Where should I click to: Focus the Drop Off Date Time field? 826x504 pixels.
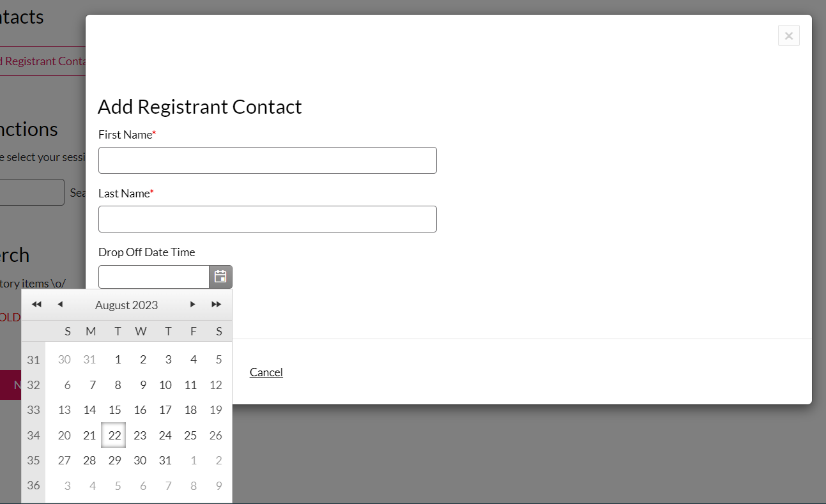pos(154,277)
